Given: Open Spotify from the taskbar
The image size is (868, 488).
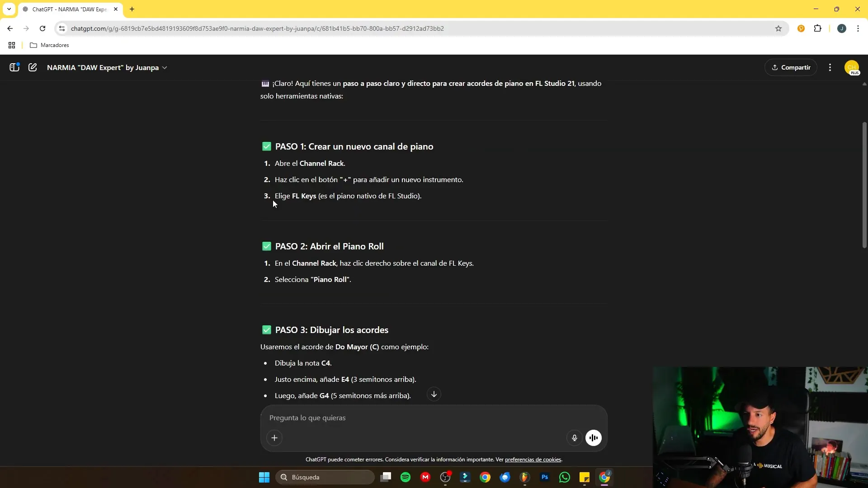Looking at the screenshot, I should (406, 477).
